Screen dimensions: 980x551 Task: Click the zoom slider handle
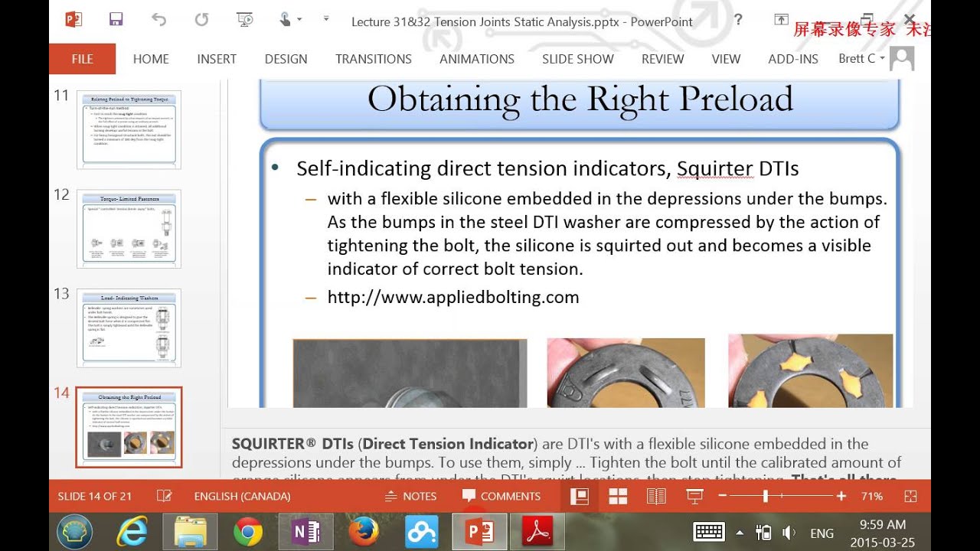(x=765, y=497)
